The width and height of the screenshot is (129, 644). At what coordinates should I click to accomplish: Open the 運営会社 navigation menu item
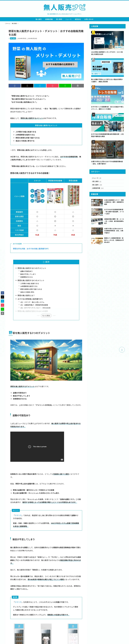pos(78,19)
